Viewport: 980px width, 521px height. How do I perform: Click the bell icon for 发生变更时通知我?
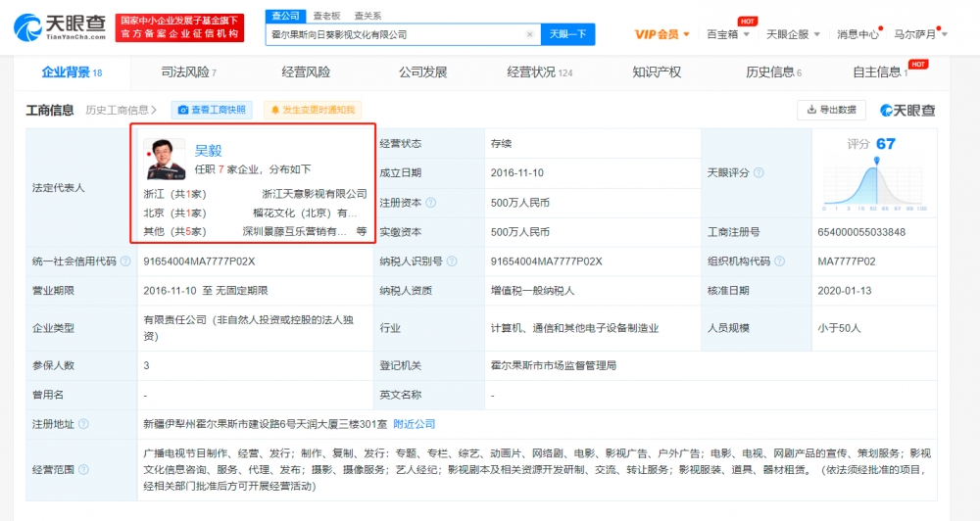point(275,110)
